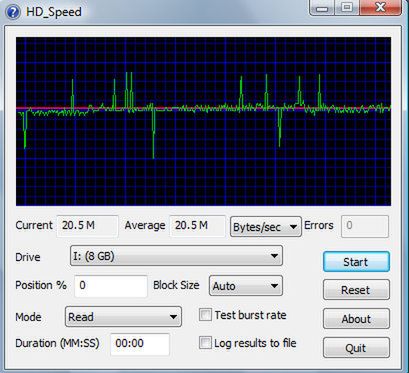Click the Position % input field
Viewport: 409px width, 373px height.
coord(111,286)
